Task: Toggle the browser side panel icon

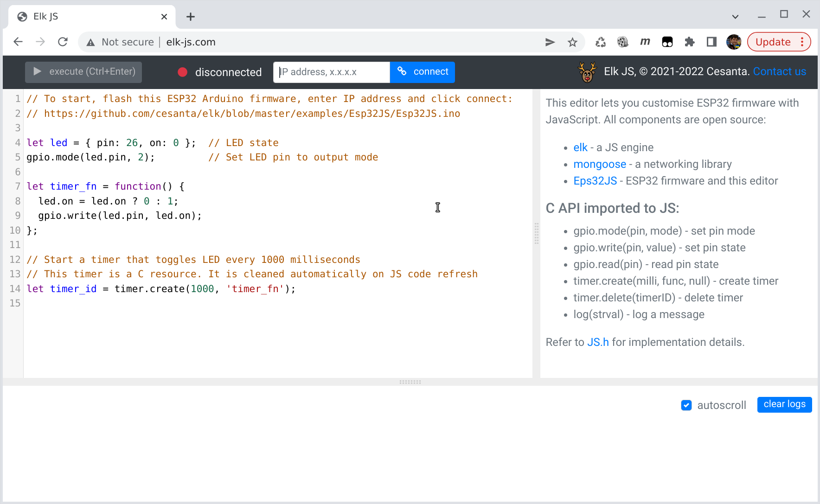Action: tap(712, 42)
